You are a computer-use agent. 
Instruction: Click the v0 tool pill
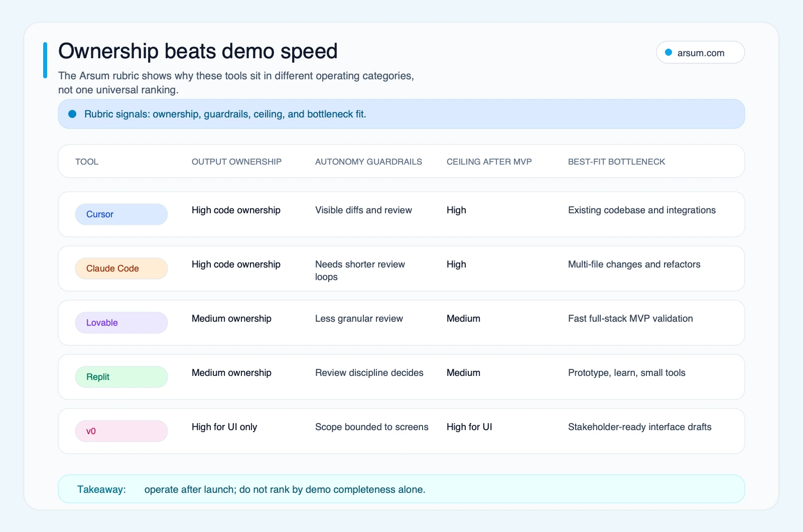[x=121, y=431]
